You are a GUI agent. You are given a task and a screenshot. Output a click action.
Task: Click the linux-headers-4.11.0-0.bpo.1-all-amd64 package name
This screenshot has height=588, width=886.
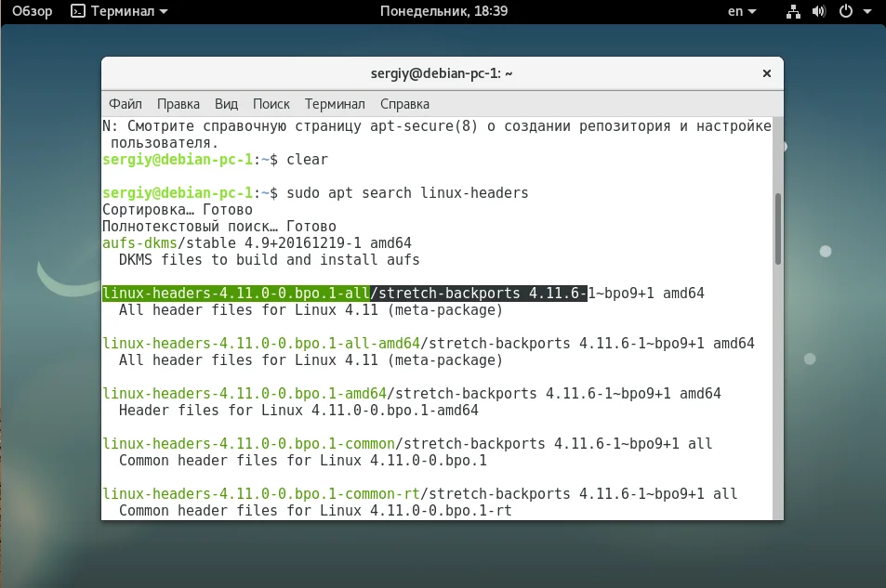tap(261, 344)
